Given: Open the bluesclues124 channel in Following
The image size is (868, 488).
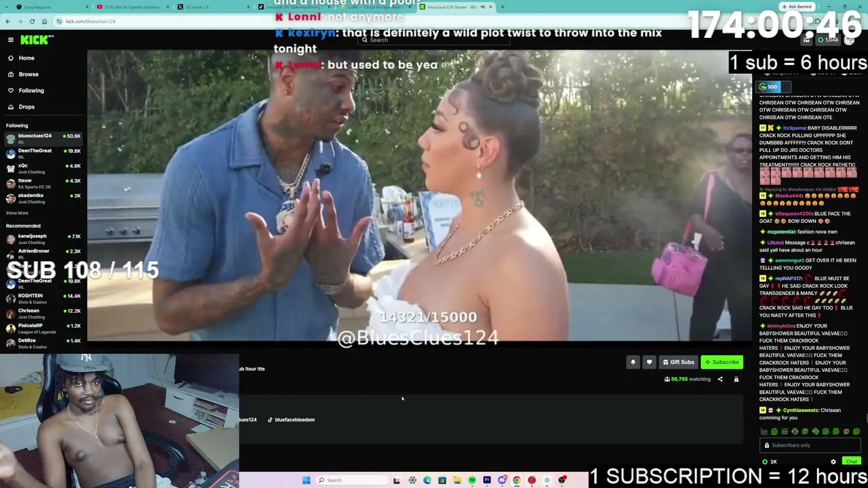Looking at the screenshot, I should coord(43,138).
